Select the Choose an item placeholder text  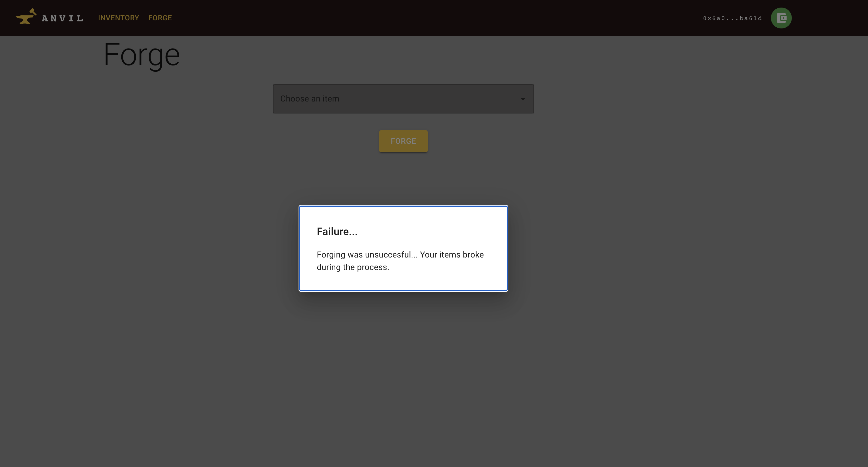[x=310, y=99]
